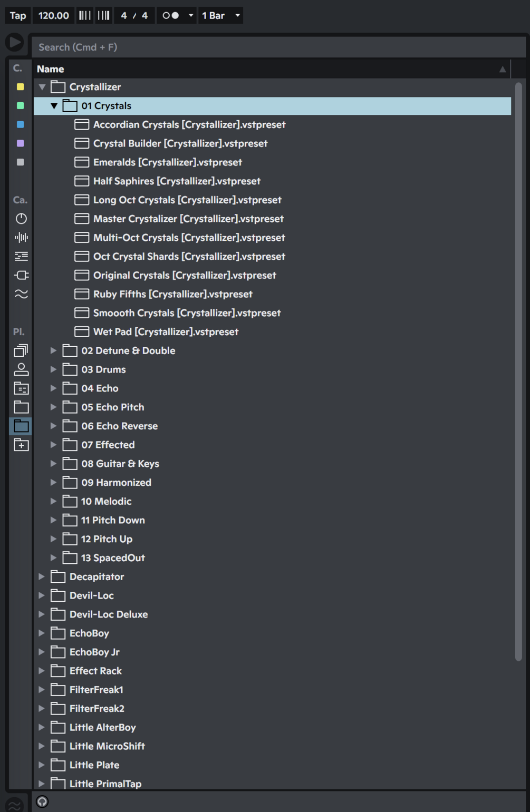Screen dimensions: 530x812
Task: Toggle the metronome on/off button
Action: pos(171,15)
